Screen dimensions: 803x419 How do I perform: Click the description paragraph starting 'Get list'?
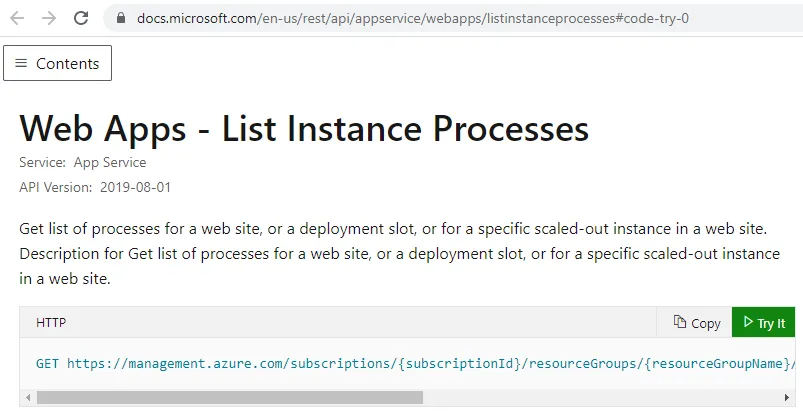point(399,254)
